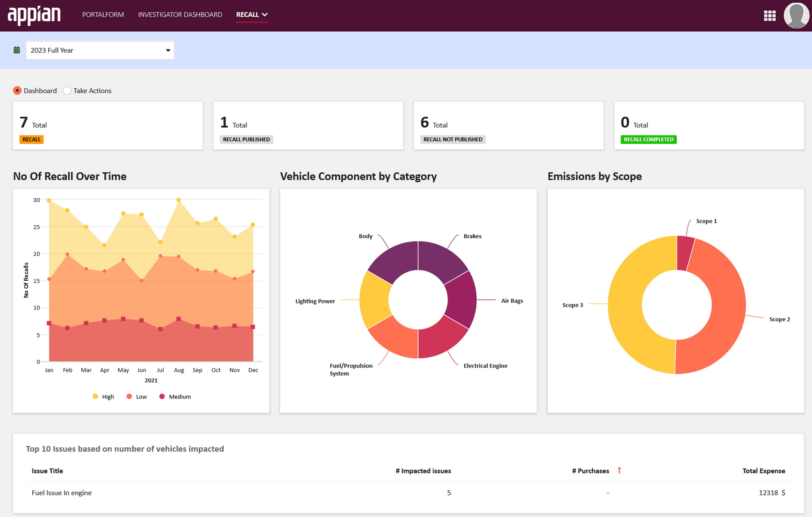Click the Body chart label

(x=366, y=236)
